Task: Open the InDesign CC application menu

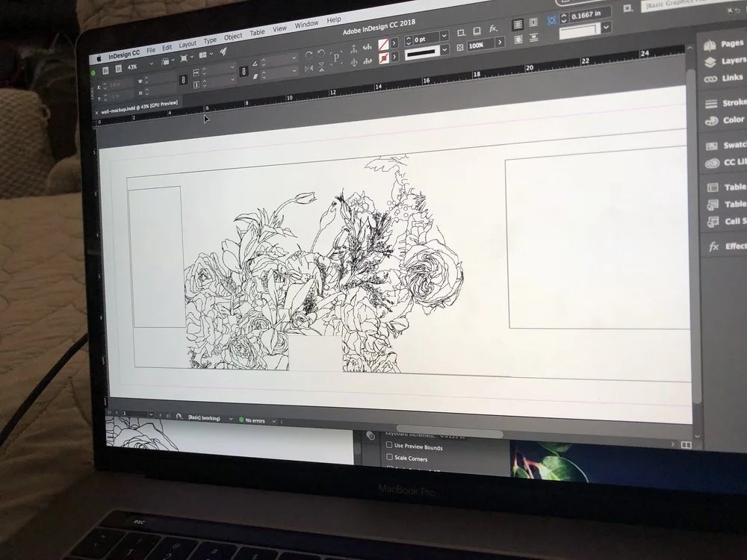Action: point(124,55)
